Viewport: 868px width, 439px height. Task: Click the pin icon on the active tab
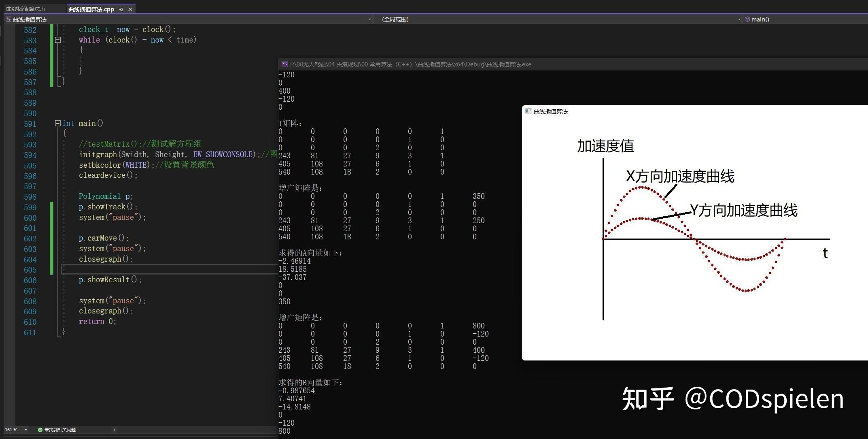pos(121,9)
